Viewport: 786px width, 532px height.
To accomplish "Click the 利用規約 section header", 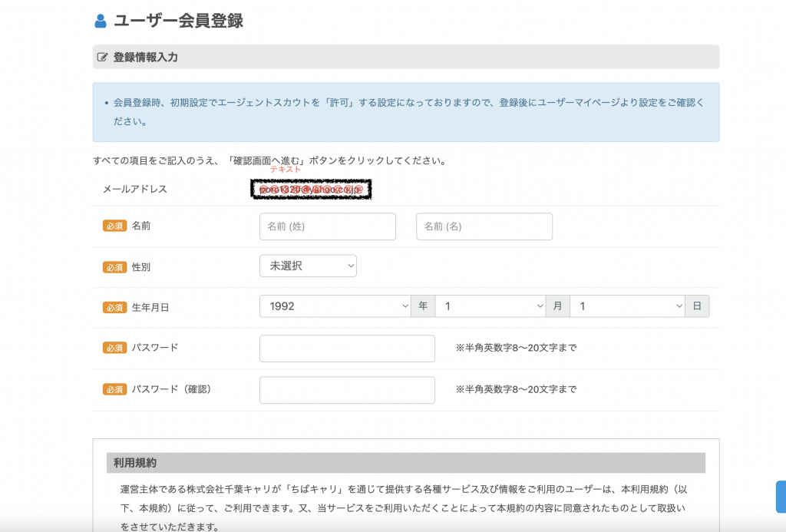I will [406, 463].
